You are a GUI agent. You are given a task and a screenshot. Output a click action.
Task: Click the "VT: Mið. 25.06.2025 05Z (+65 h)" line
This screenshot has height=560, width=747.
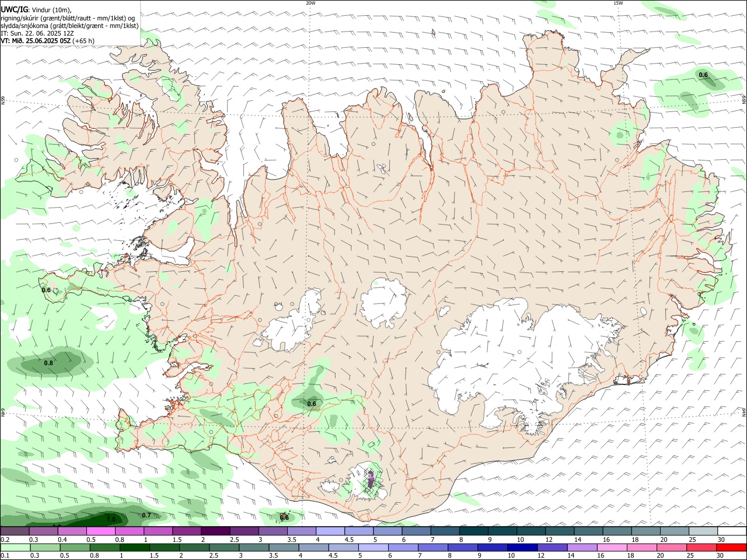47,41
